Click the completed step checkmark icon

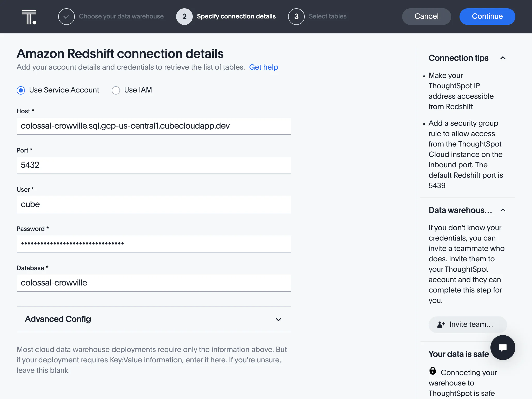pos(66,17)
